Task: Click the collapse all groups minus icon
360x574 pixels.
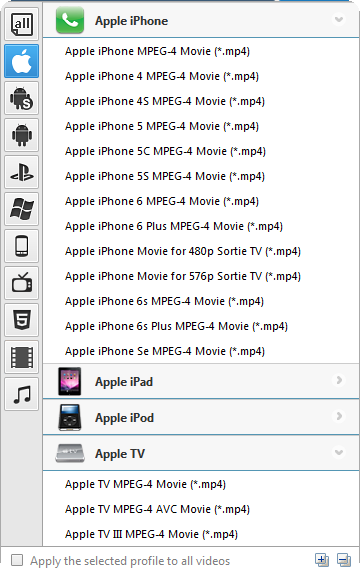Action: click(x=344, y=560)
